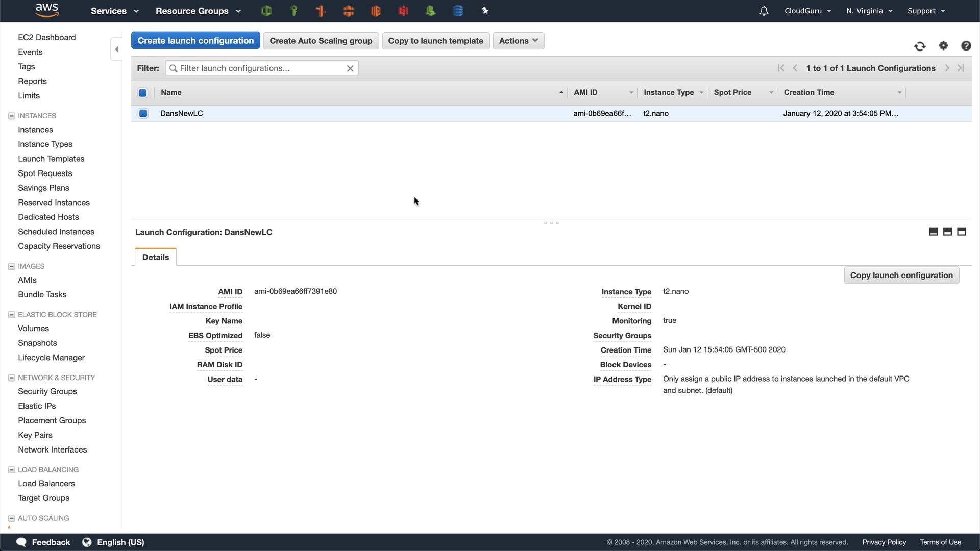
Task: Open the green key (IAM) shortcut icon
Action: [294, 11]
